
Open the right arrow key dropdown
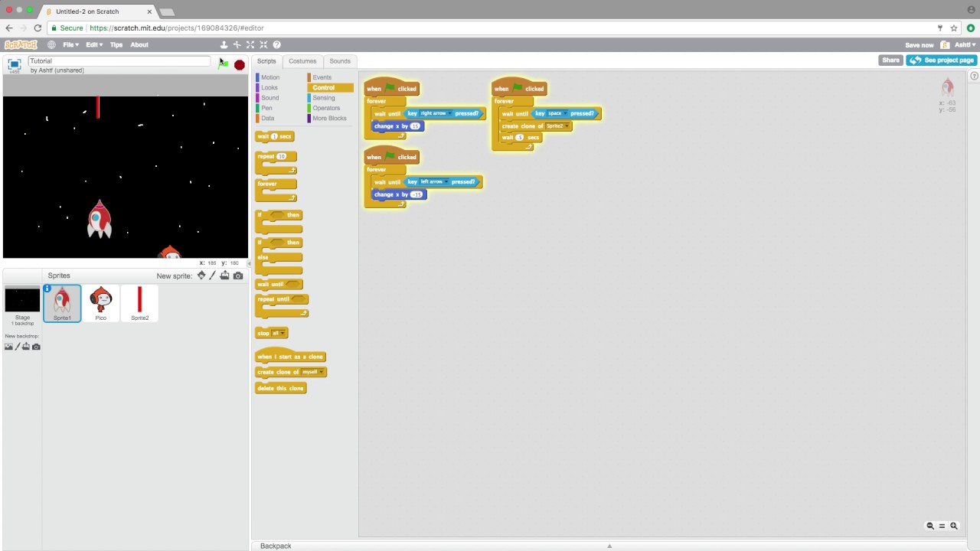click(x=449, y=114)
